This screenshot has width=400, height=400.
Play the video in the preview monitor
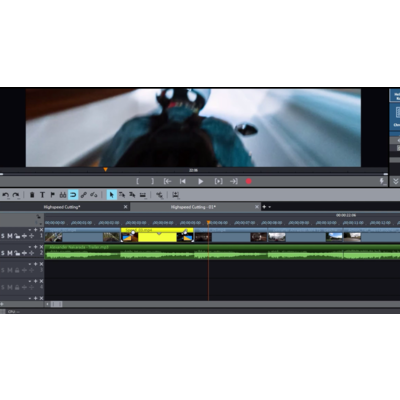[200, 181]
